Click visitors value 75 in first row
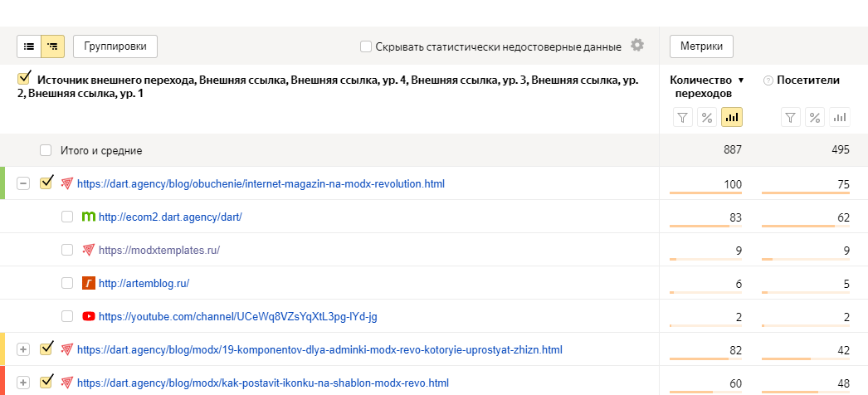Image resolution: width=868 pixels, height=395 pixels. 844,184
